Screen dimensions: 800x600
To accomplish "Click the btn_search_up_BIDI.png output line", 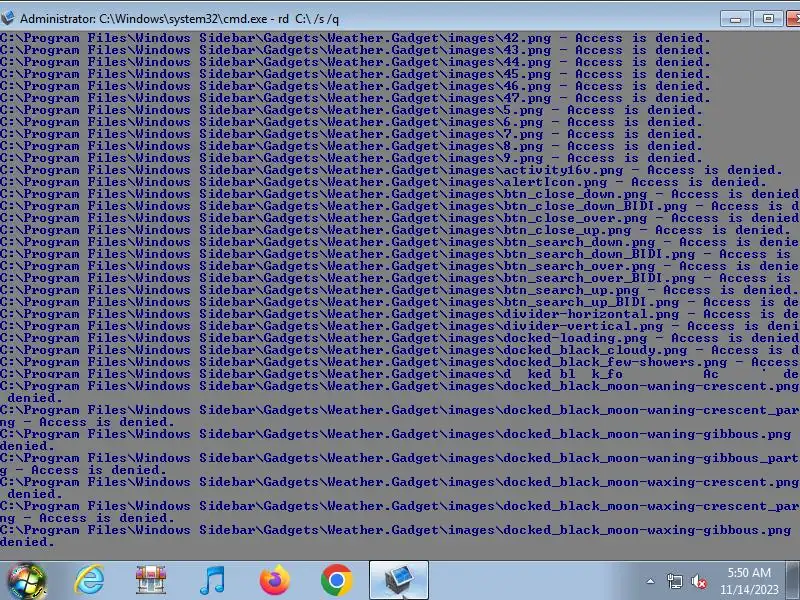I will coord(400,302).
